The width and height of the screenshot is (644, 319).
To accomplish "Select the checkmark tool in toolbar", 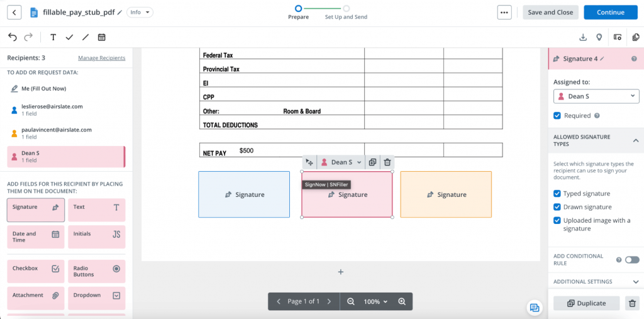I will pos(69,37).
